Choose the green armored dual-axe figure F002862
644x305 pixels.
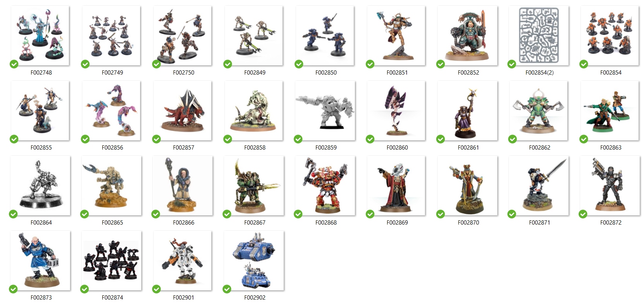(x=539, y=111)
